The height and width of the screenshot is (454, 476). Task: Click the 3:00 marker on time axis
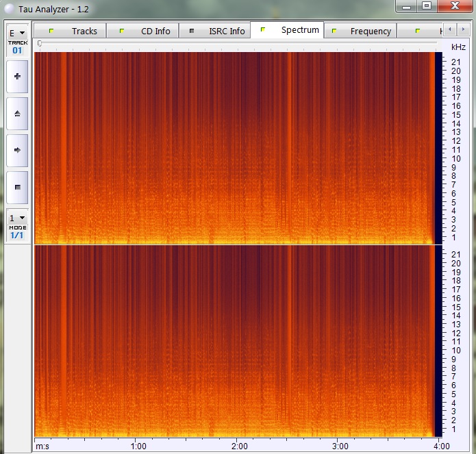click(x=338, y=446)
